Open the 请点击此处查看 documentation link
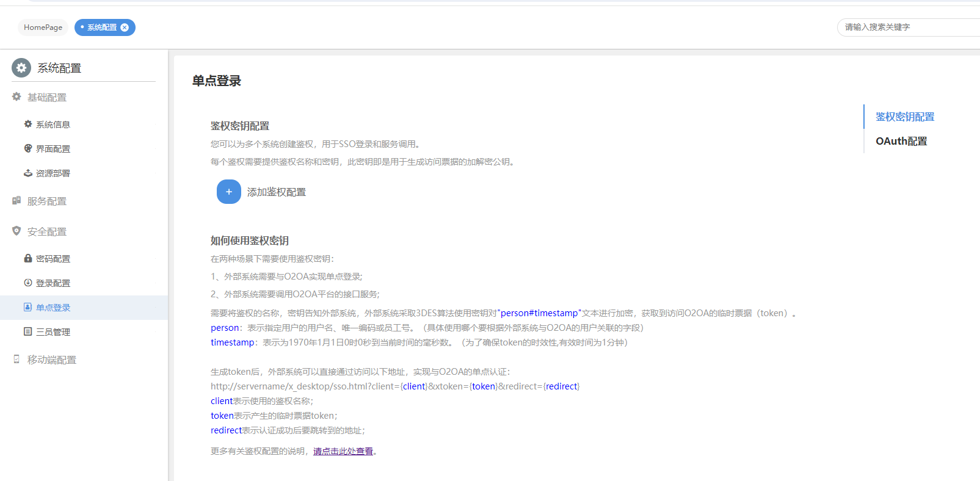This screenshot has height=481, width=980. 343,451
